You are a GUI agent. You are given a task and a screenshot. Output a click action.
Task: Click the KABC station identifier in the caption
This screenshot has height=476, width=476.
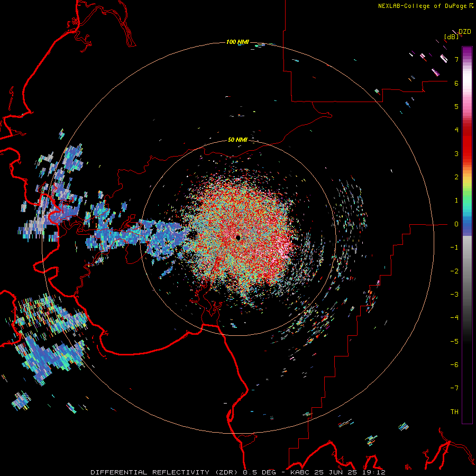pos(299,472)
